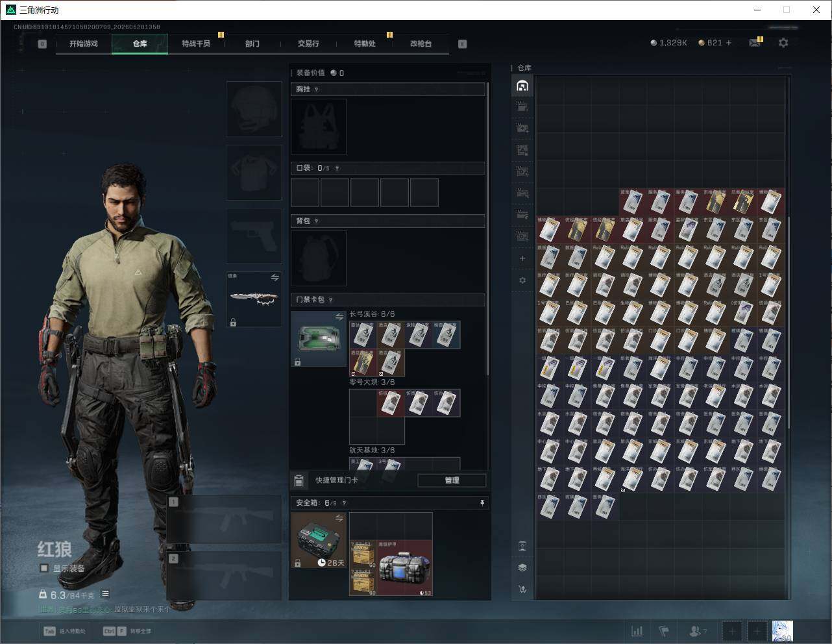Click the green keycard case item
Image resolution: width=832 pixels, height=644 pixels.
pos(319,339)
